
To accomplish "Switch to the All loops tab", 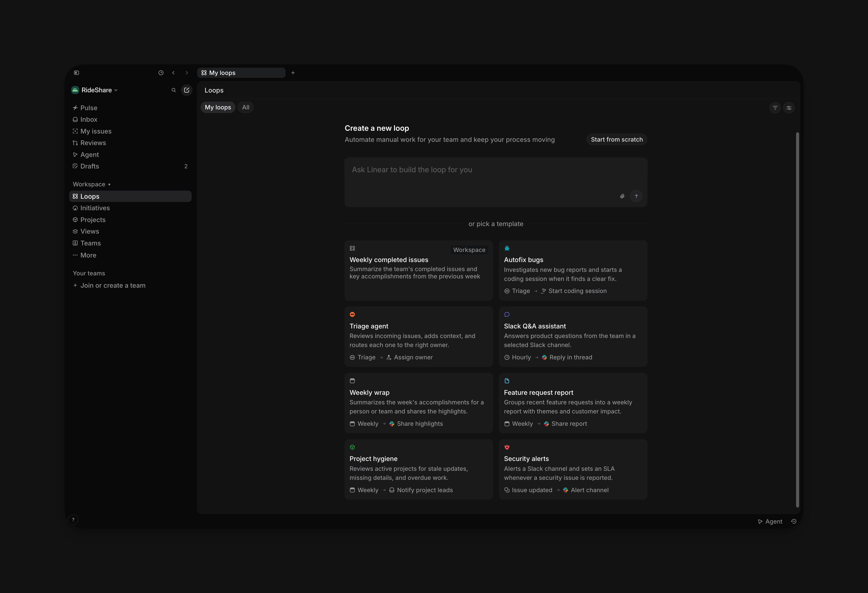I will click(x=246, y=108).
